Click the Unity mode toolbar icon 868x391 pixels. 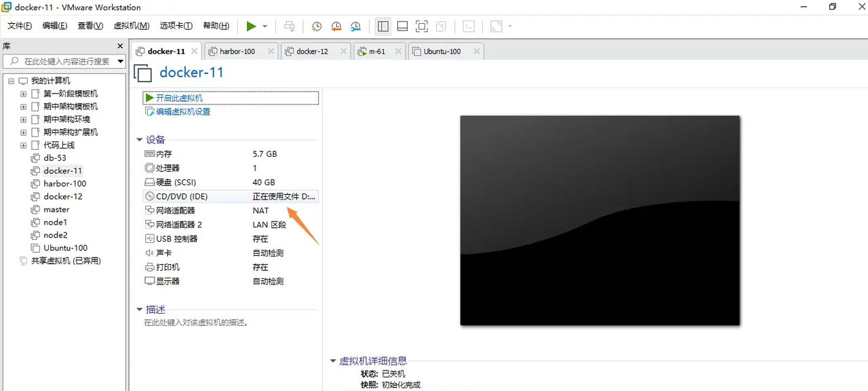click(441, 26)
